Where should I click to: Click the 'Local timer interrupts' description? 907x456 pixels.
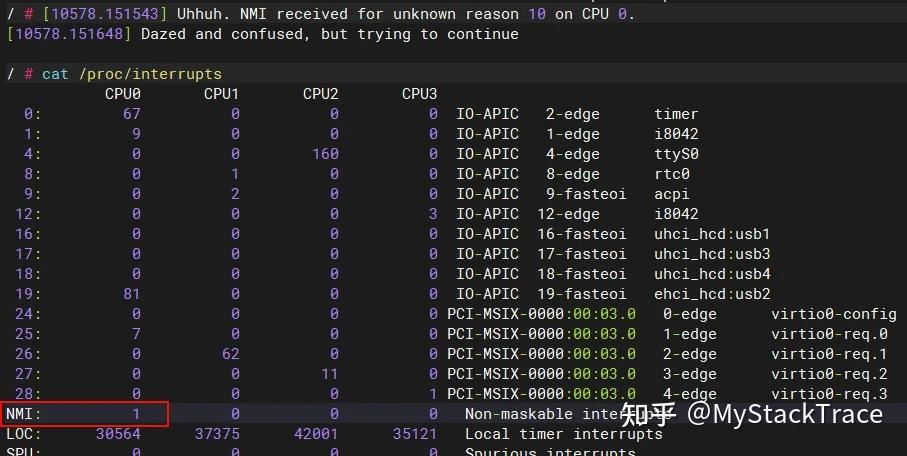[564, 434]
